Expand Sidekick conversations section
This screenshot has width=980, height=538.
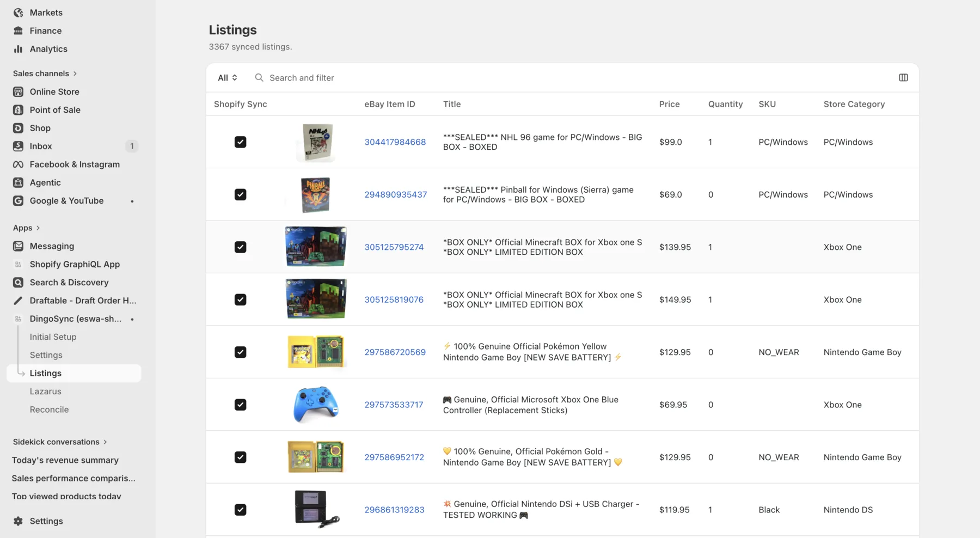pyautogui.click(x=60, y=442)
